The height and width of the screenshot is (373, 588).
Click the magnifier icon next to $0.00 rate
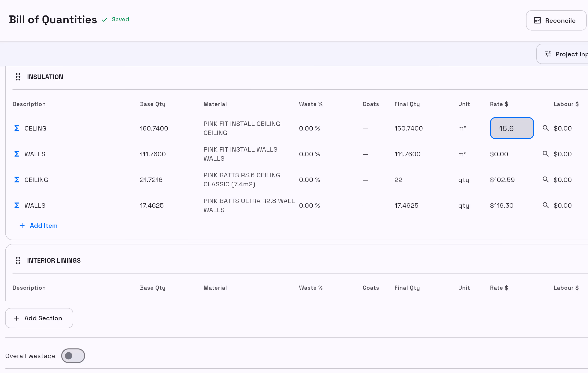tap(545, 154)
